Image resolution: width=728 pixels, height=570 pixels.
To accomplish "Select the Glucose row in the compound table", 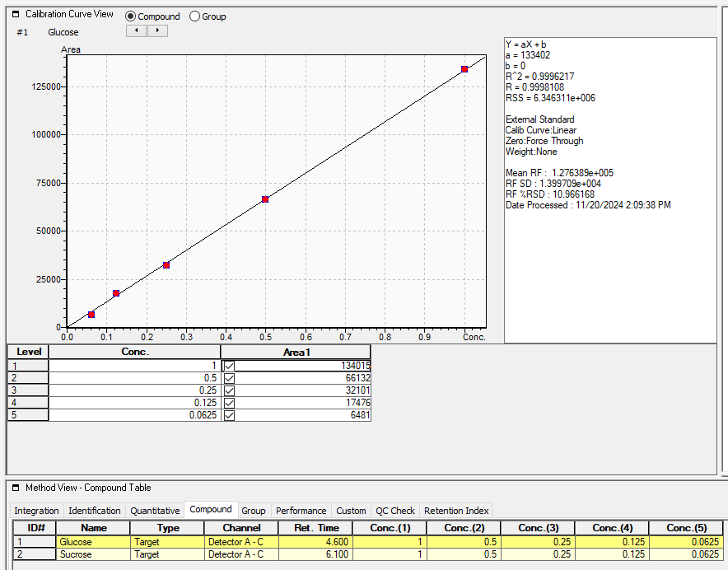I will pos(93,542).
